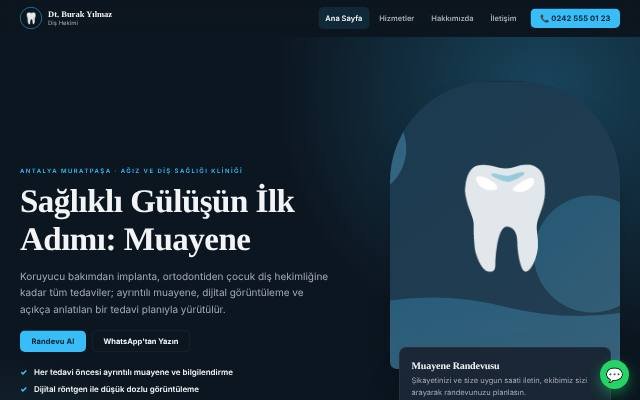Click checkmark beside Her tedavi öncesi ayrıntılı muayene

click(24, 372)
